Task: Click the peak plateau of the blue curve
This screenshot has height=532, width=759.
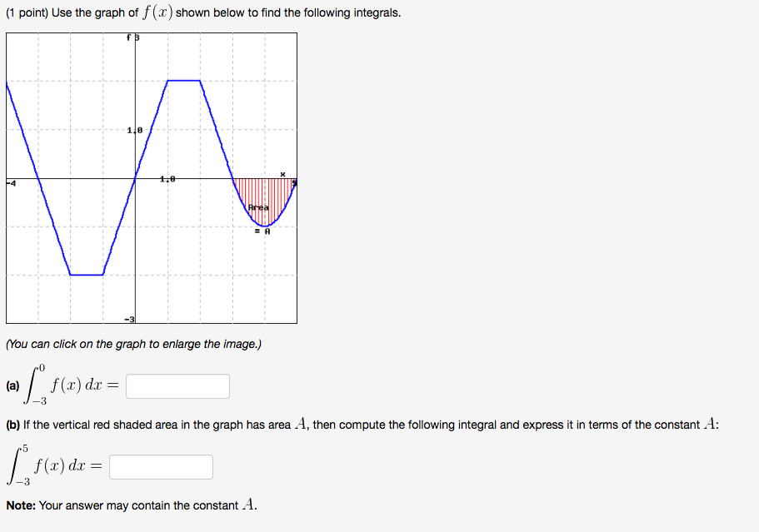Action: click(x=182, y=81)
